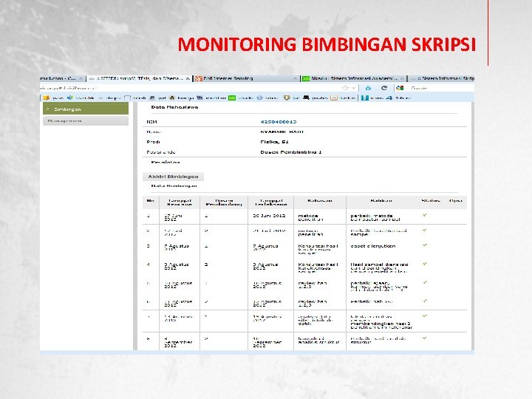Image resolution: width=532 pixels, height=399 pixels.
Task: Click the blue back arrow icon beside reload
Action: pyautogui.click(x=368, y=88)
